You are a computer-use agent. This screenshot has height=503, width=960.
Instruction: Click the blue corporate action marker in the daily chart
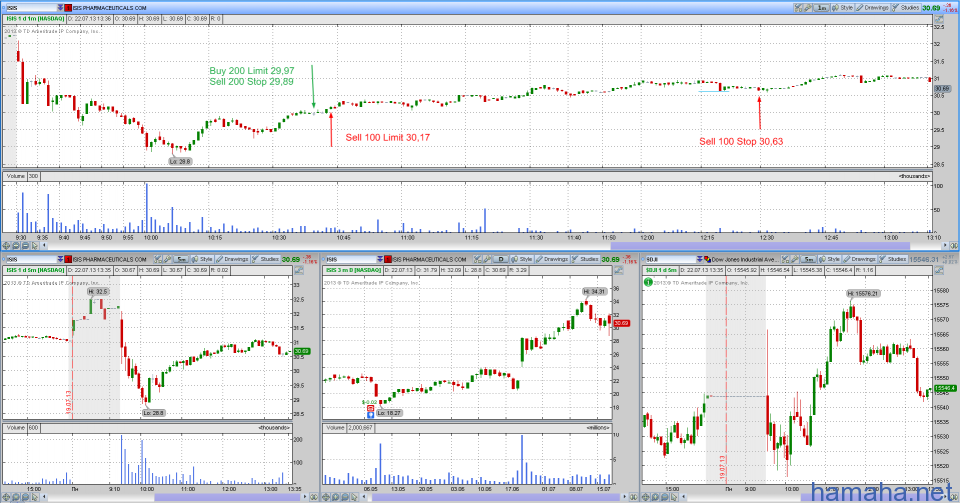(x=370, y=415)
